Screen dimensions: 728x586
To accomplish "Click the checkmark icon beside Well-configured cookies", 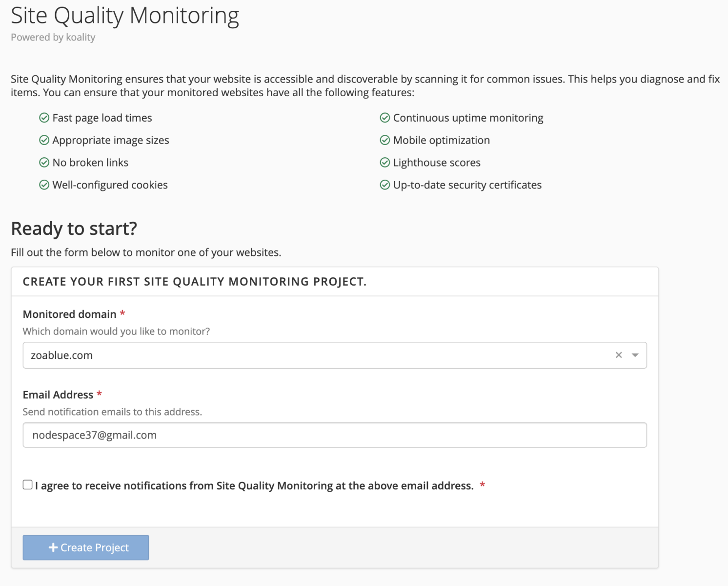I will point(44,185).
